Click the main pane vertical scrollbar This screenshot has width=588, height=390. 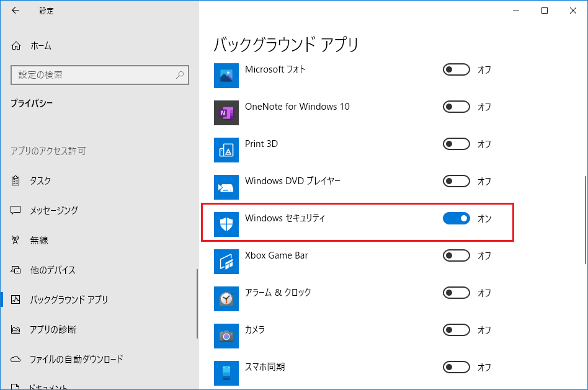586,219
